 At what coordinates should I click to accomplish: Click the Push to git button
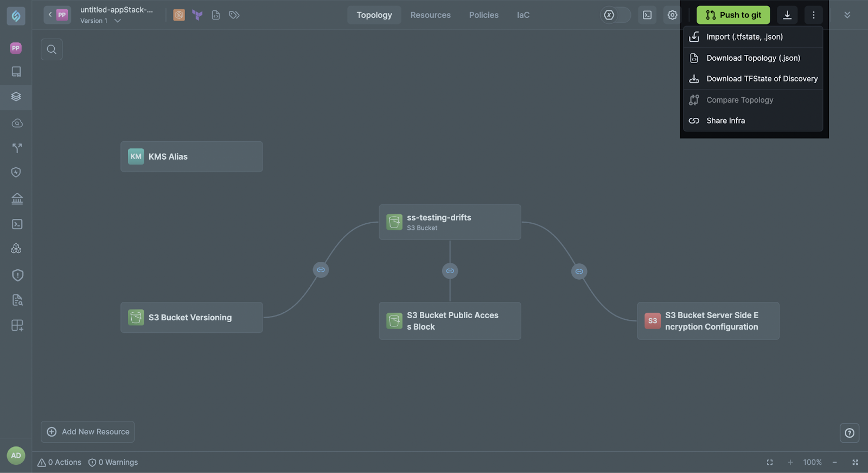point(733,15)
